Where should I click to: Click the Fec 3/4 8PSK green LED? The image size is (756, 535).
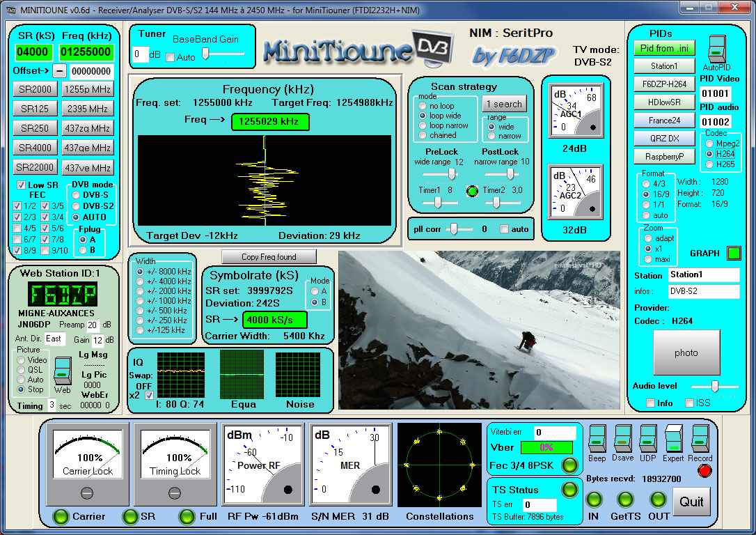coord(569,465)
